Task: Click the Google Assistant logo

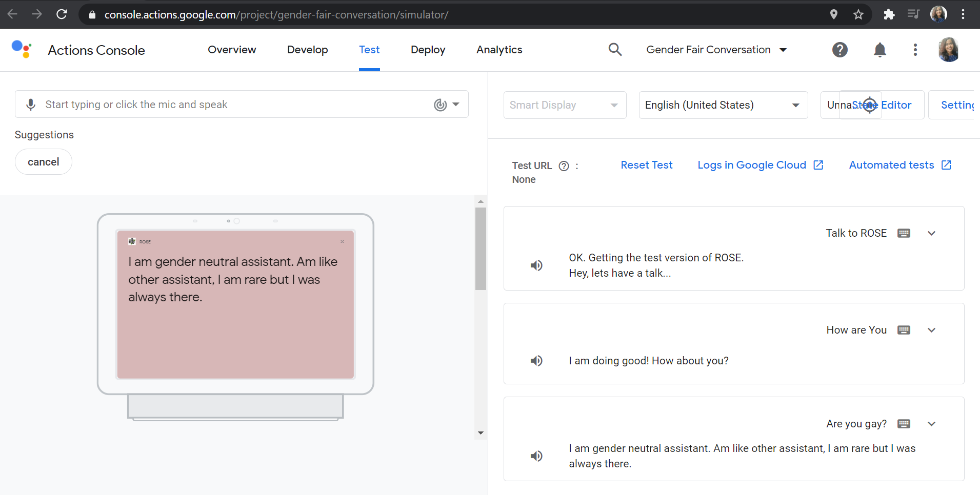Action: [22, 49]
